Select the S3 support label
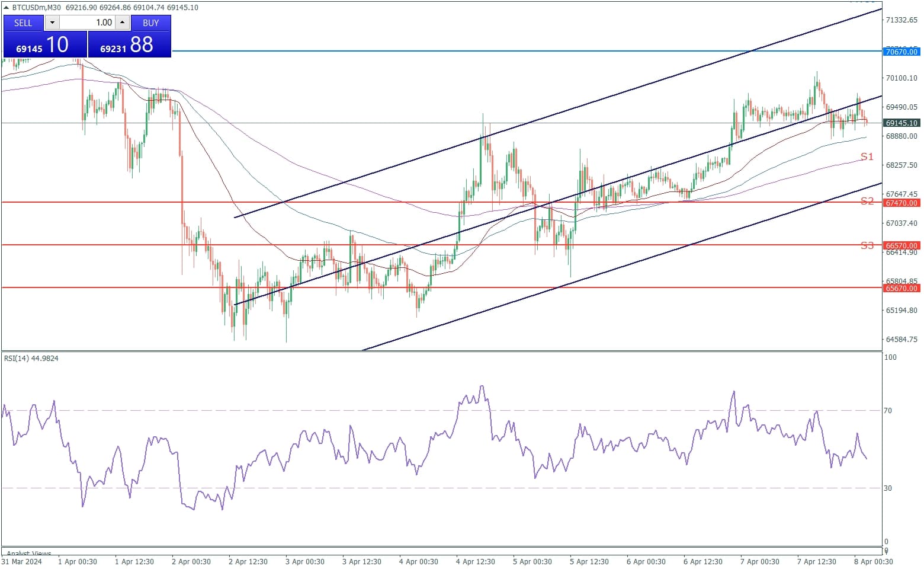This screenshot has height=569, width=924. click(x=867, y=245)
